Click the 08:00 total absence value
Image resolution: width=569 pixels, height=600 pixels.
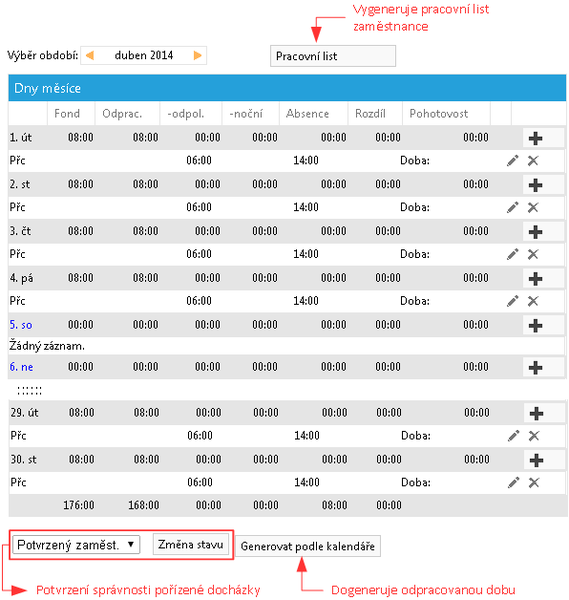click(334, 505)
